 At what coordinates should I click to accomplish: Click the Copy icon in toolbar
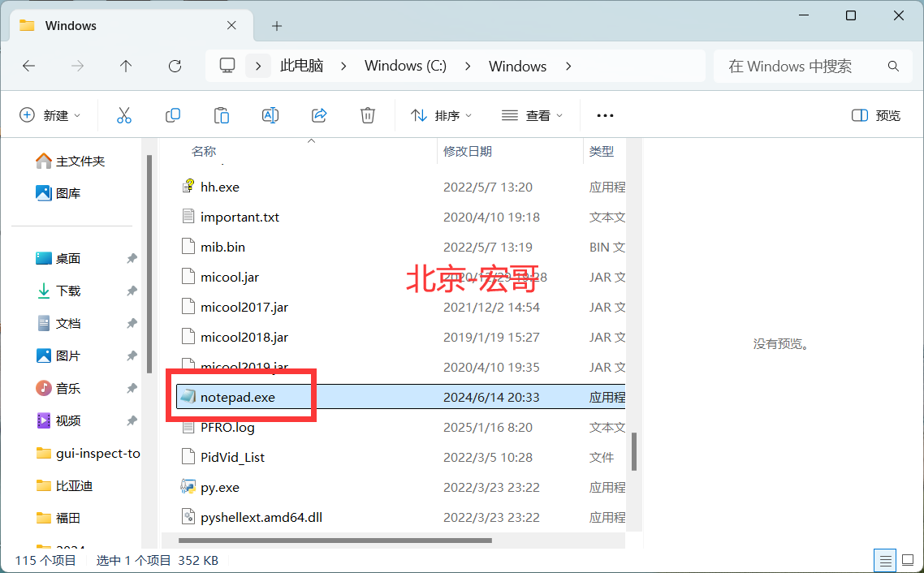[x=173, y=115]
